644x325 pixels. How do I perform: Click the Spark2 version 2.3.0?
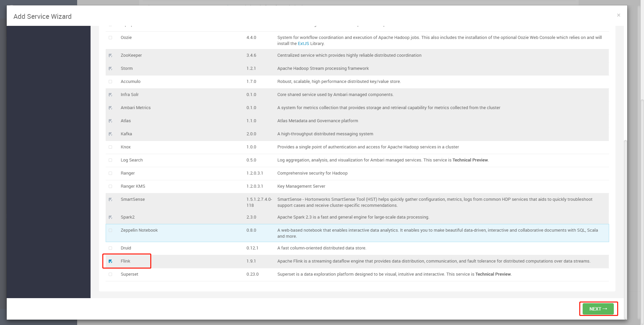point(251,217)
